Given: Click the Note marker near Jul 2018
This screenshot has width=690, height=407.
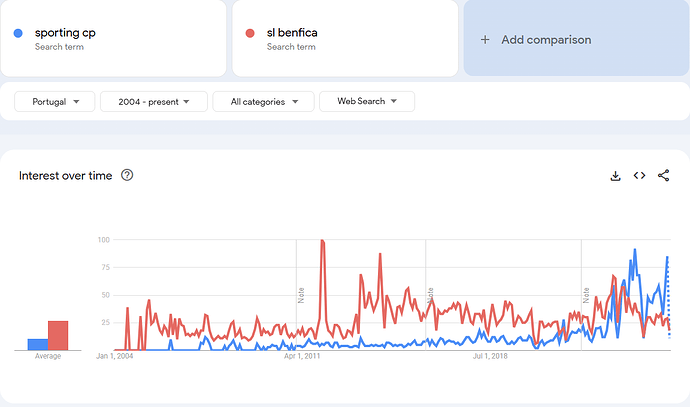Looking at the screenshot, I should (586, 294).
